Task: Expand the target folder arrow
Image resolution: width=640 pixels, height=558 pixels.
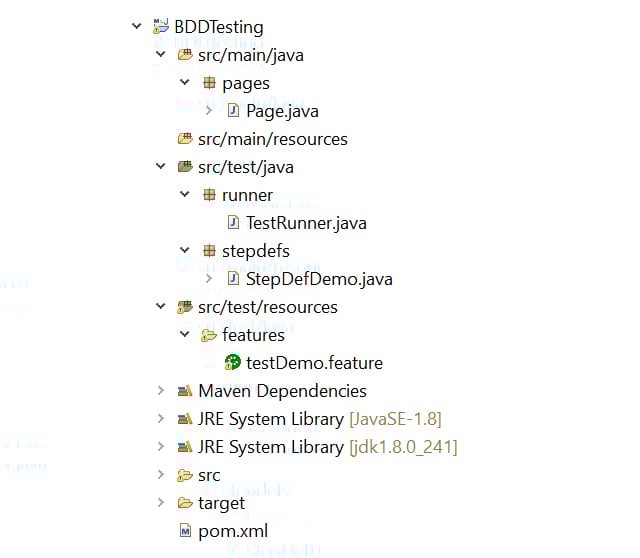Action: (x=161, y=503)
